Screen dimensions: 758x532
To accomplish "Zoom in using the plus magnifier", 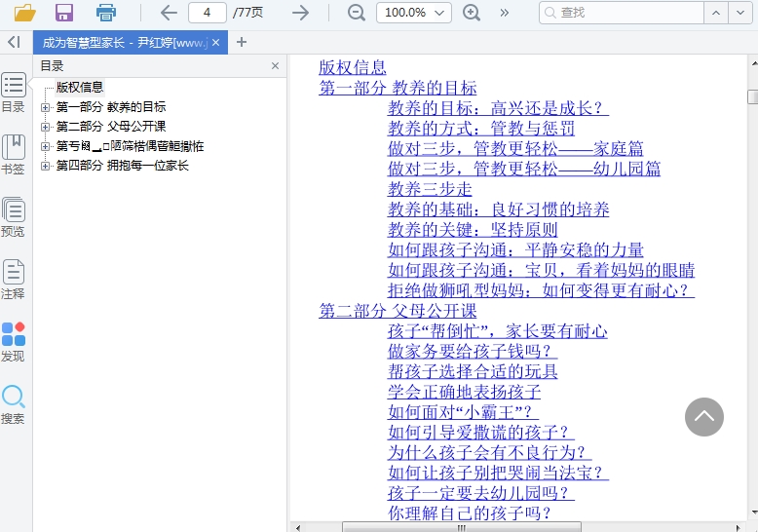I will 472,13.
